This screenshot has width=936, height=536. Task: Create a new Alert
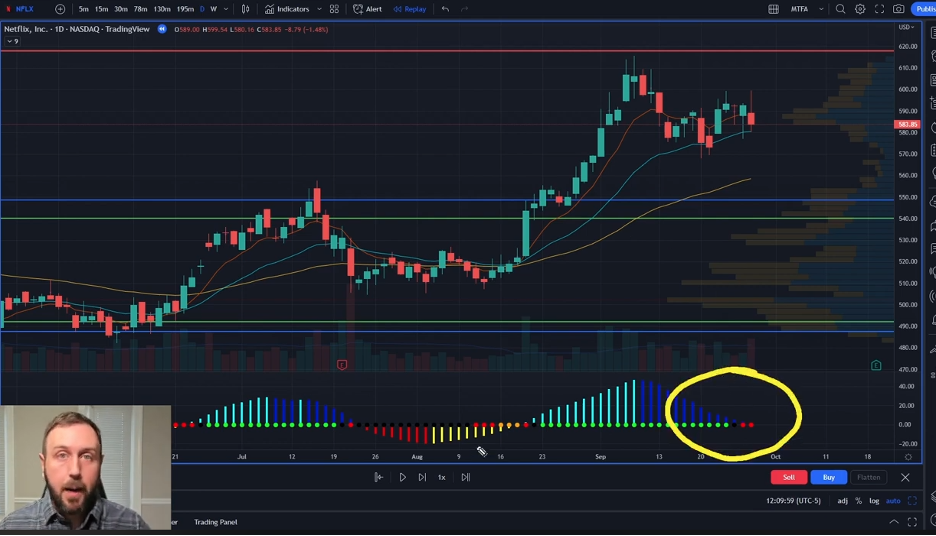[x=367, y=9]
